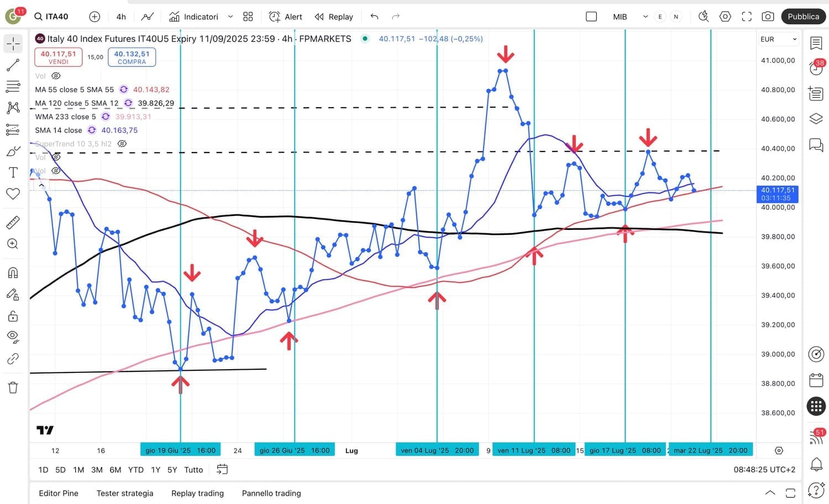
Task: Open the pattern drawing tools
Action: pyautogui.click(x=13, y=108)
